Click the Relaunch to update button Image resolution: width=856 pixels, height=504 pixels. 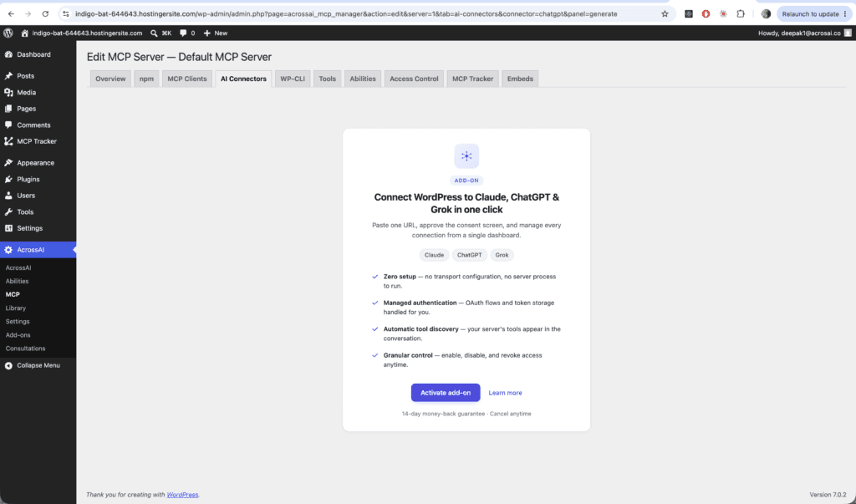coord(814,13)
